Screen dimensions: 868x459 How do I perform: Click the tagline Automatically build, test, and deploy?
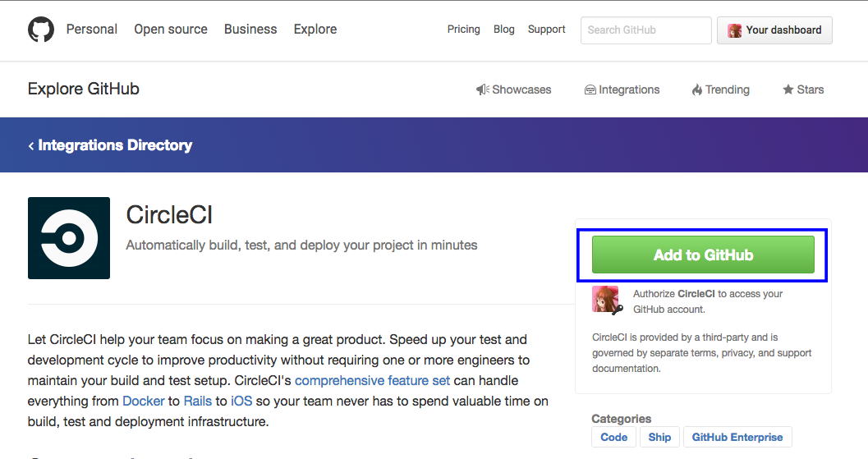[301, 245]
